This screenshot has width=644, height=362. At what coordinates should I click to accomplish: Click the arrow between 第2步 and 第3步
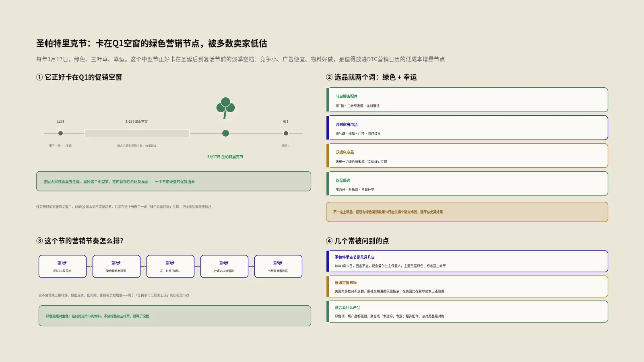click(143, 266)
